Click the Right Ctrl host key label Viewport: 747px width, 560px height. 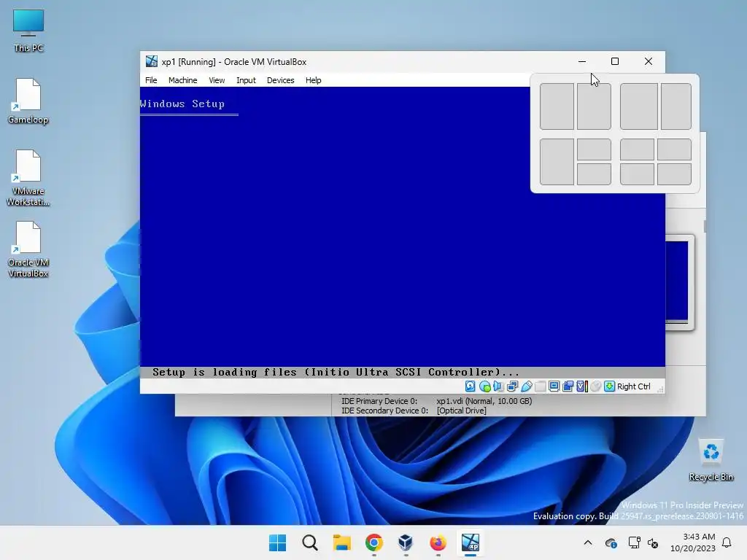point(634,386)
